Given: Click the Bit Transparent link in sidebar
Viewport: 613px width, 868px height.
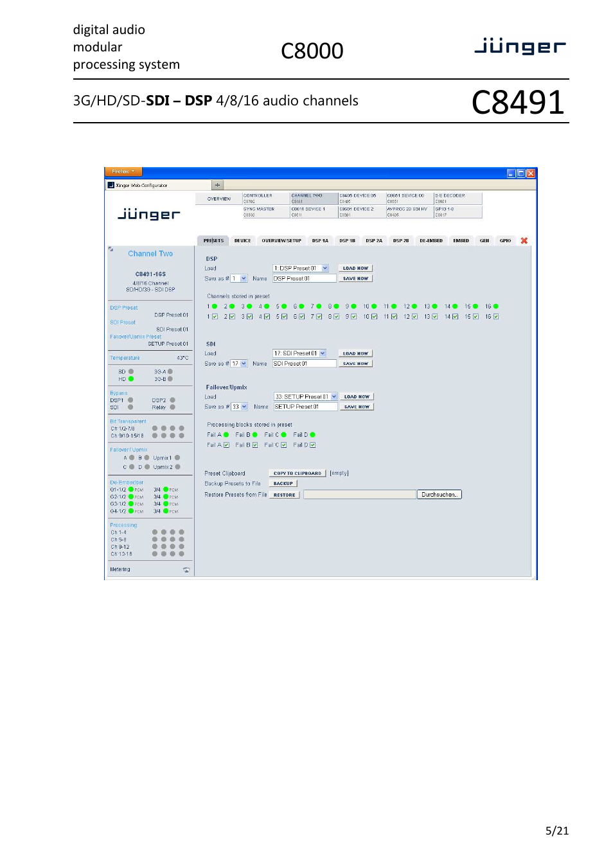Looking at the screenshot, I should tap(128, 421).
